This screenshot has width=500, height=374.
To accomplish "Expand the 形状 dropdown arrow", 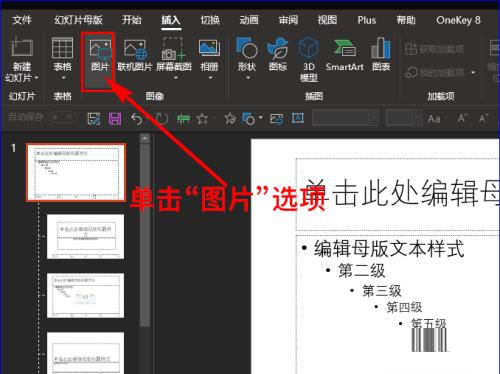I will tap(248, 78).
